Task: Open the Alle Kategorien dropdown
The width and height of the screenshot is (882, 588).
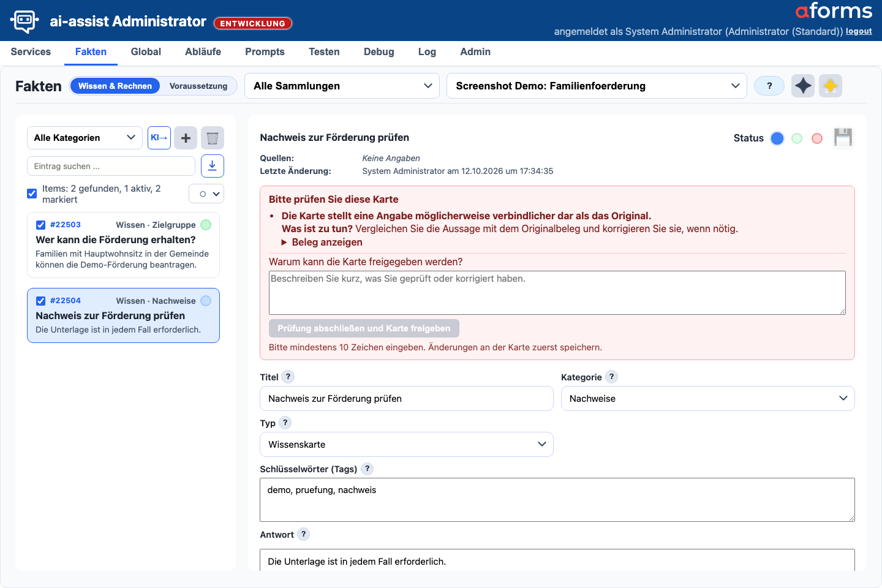Action: click(85, 138)
